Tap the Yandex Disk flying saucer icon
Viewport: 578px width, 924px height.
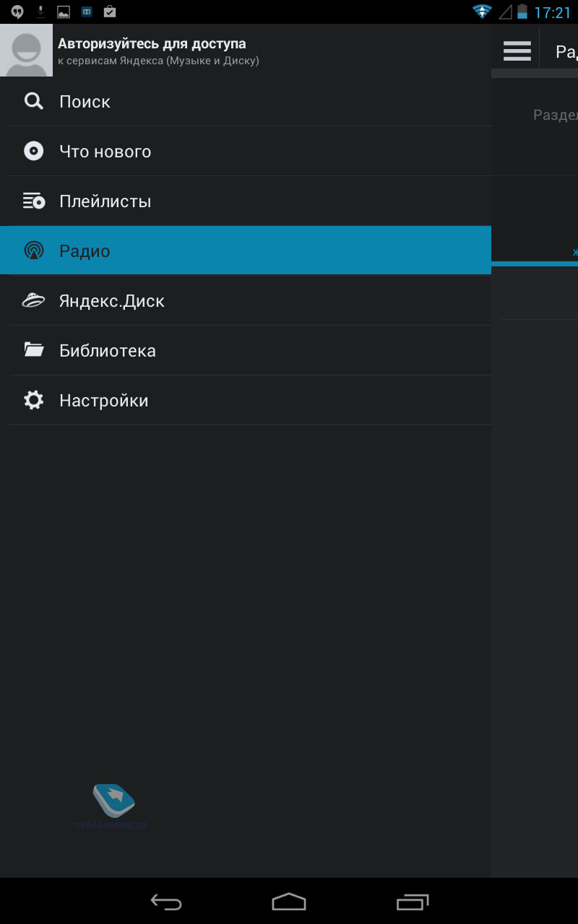pyautogui.click(x=34, y=300)
